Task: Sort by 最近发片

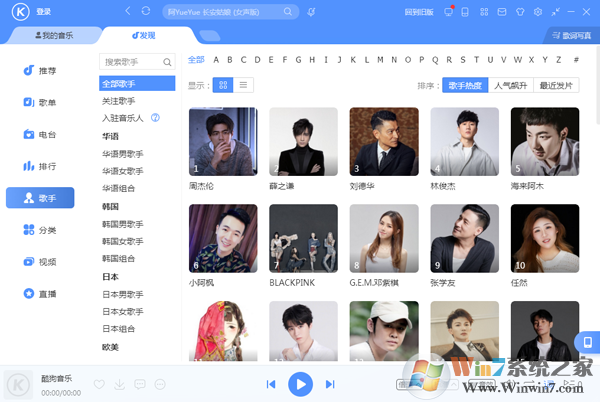Action: 556,85
